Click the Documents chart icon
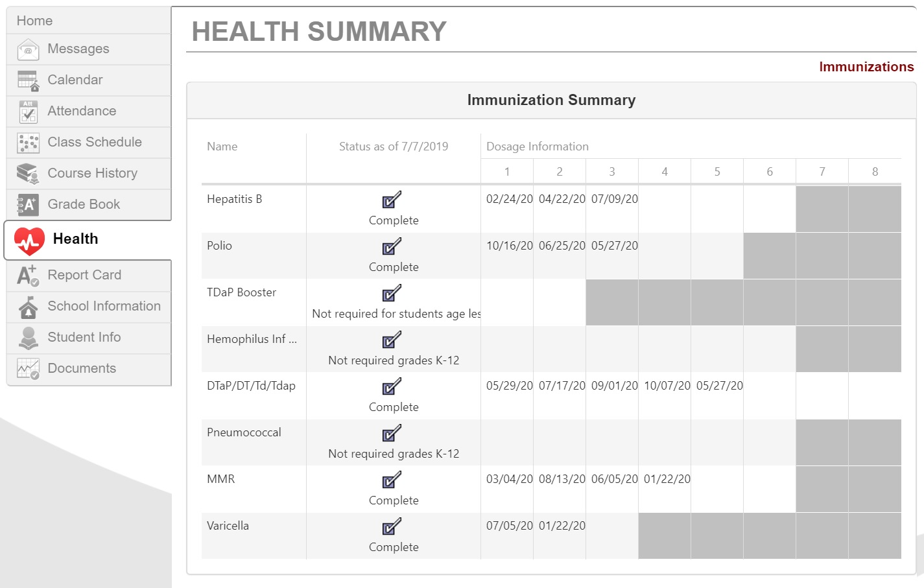 28,369
